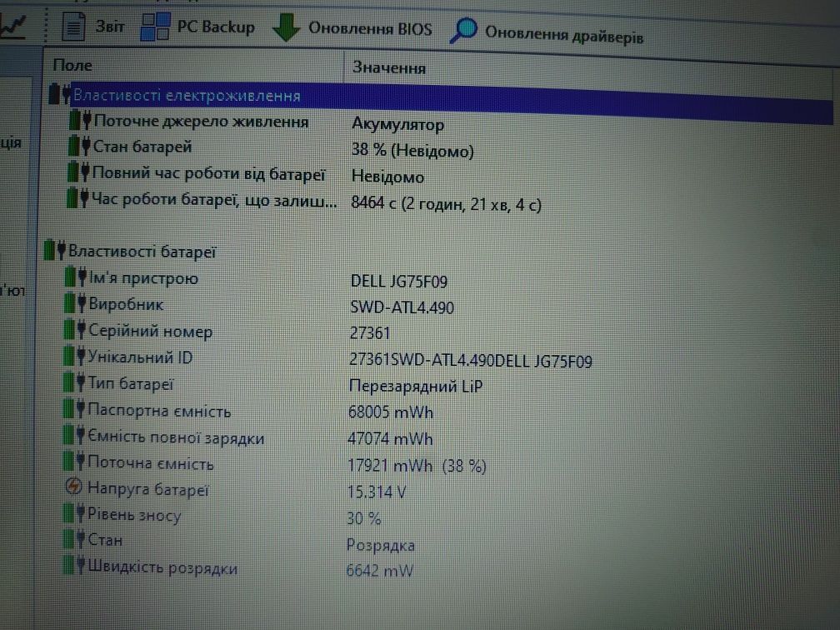
Task: Click the graph icon in the toolbar
Action: pos(12,26)
